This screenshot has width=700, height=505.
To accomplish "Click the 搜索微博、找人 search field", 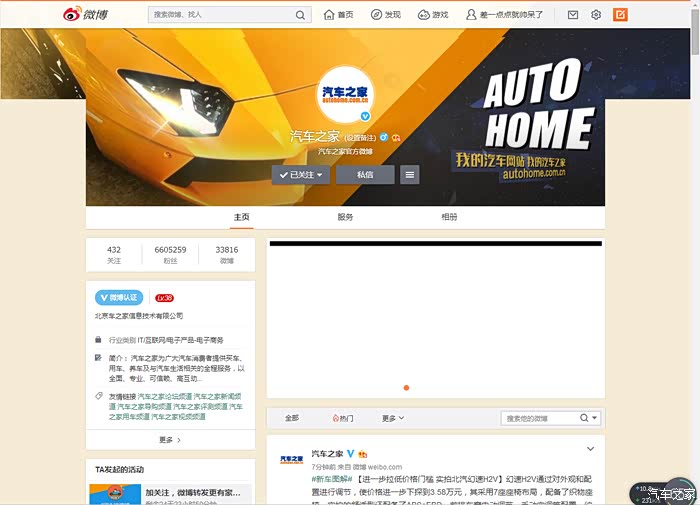I will pos(222,15).
